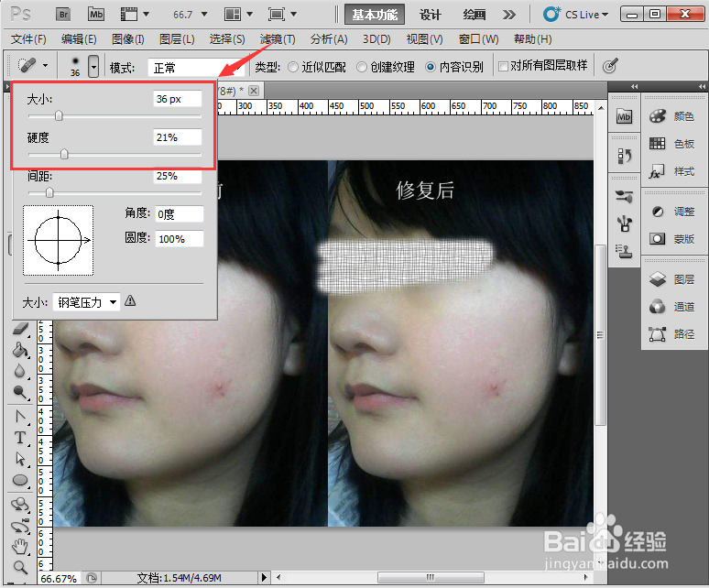709x588 pixels.
Task: Open the 色板 (Swatches) panel
Action: [672, 144]
